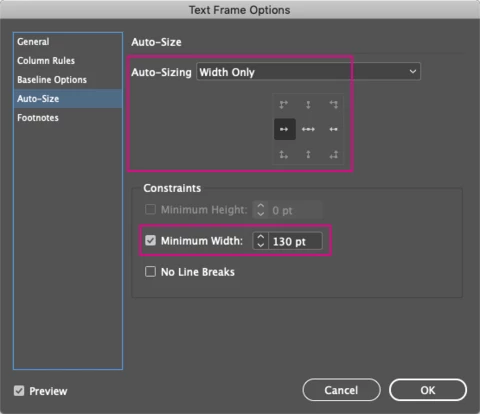
Task: Enable the No Line Breaks checkbox
Action: click(x=150, y=271)
